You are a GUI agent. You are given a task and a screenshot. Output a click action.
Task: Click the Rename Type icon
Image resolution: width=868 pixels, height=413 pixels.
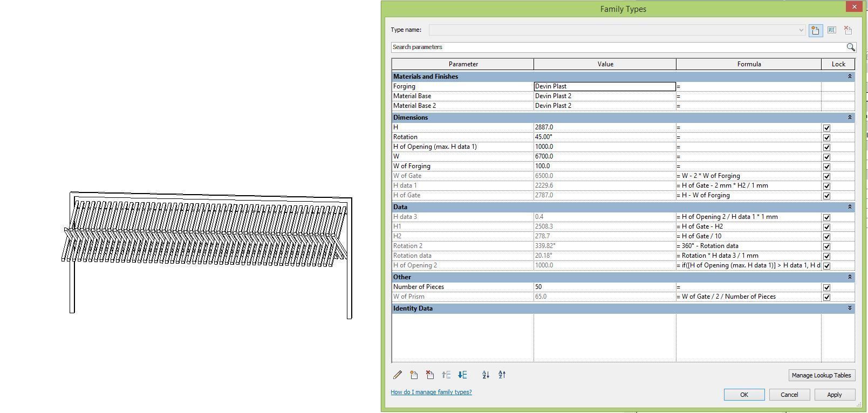832,30
